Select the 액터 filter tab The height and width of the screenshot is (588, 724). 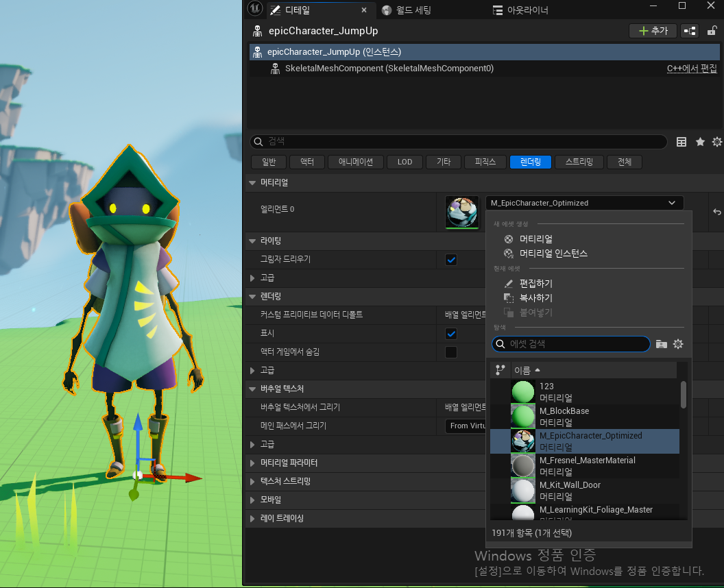click(x=307, y=162)
